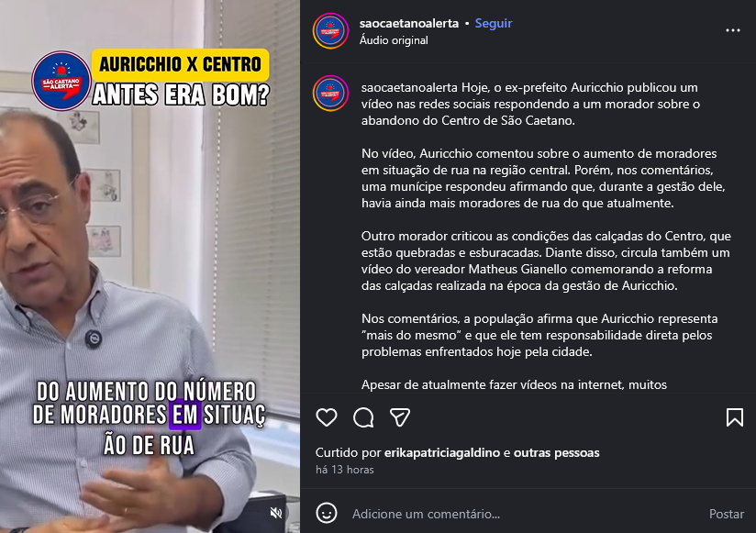
Task: Open the emoji picker smiley icon
Action: [x=327, y=513]
